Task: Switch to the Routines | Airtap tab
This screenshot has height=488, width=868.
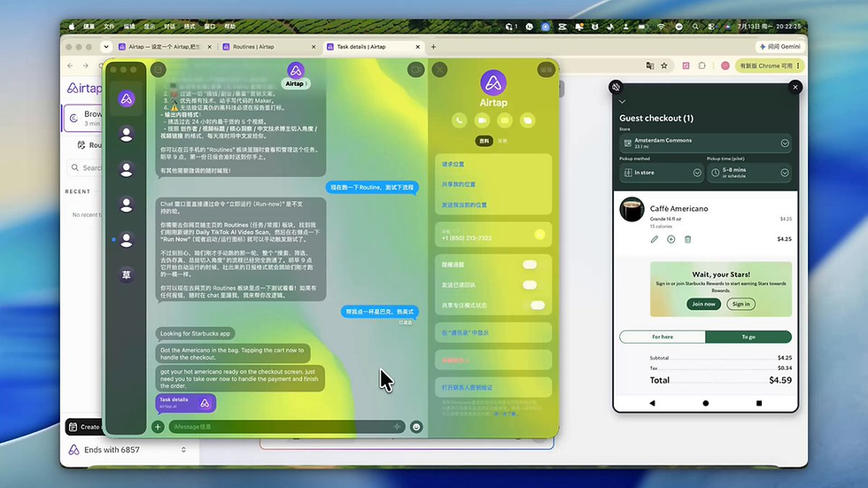Action: click(268, 47)
